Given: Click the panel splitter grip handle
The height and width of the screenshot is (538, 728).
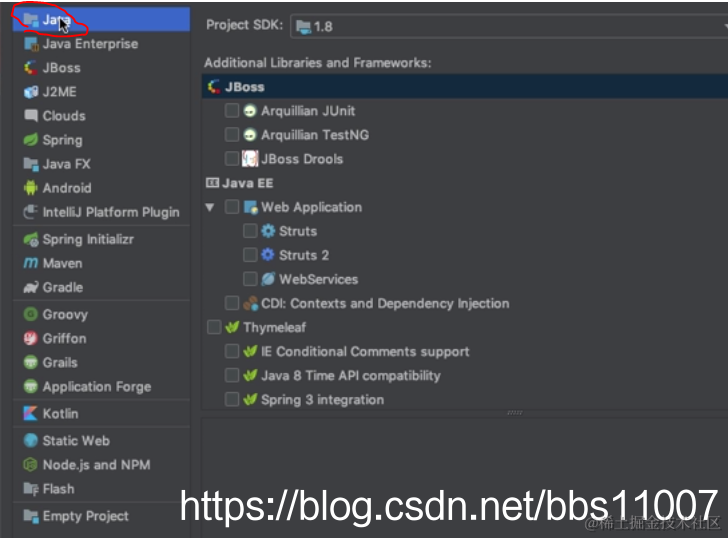Looking at the screenshot, I should point(514,413).
